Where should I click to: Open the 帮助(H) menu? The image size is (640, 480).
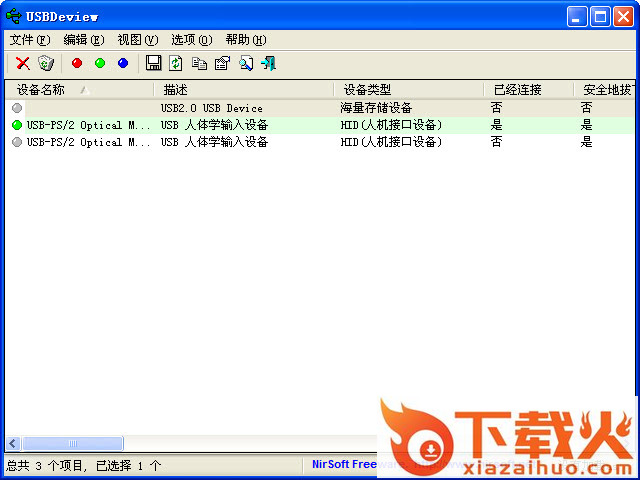246,40
